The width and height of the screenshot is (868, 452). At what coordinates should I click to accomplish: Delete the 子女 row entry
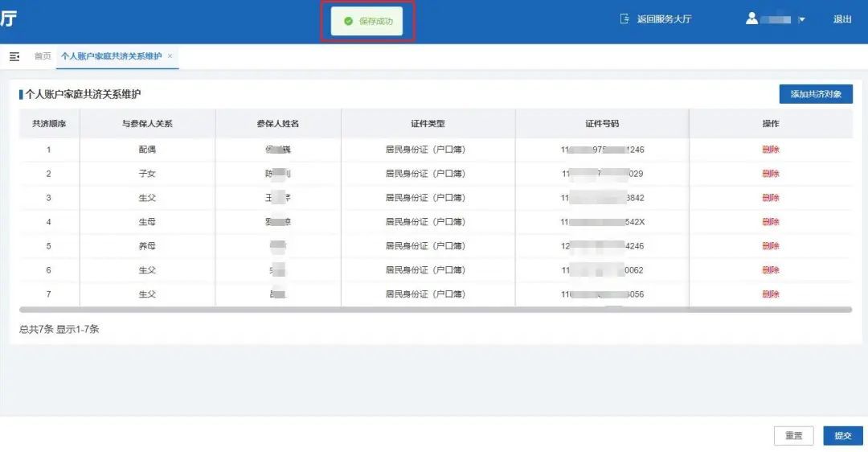(x=770, y=174)
